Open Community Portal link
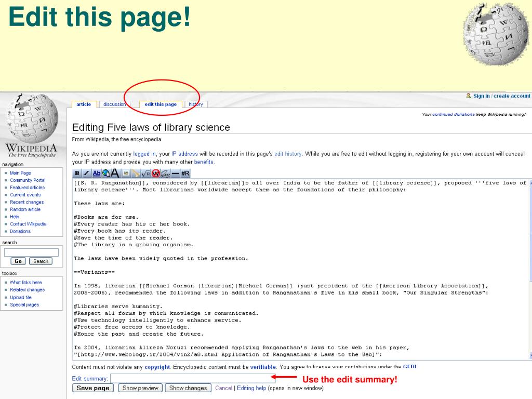 point(28,180)
